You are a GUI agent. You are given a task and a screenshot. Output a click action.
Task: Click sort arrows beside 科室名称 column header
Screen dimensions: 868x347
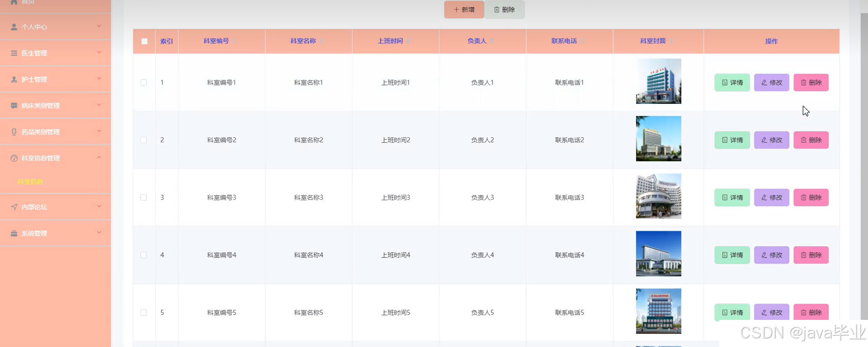click(321, 41)
